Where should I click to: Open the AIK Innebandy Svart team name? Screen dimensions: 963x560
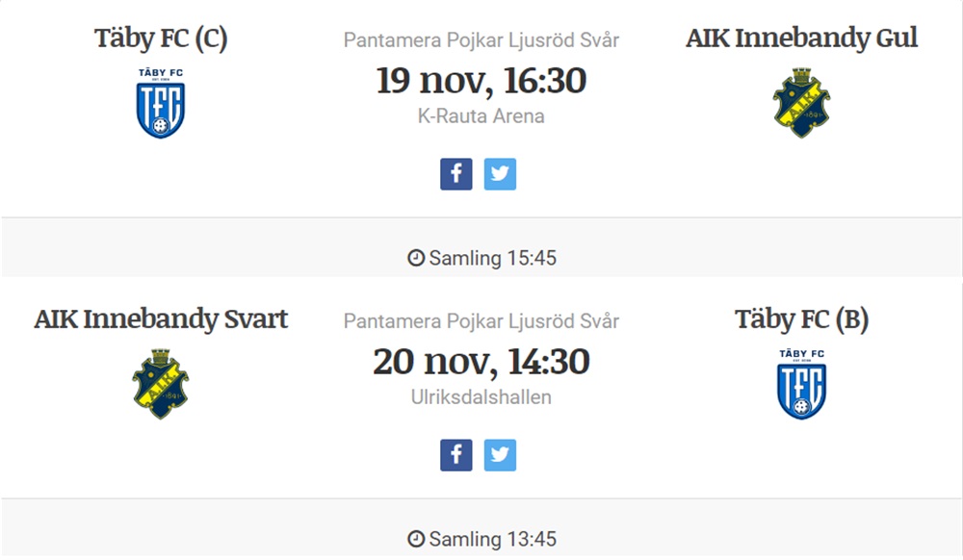click(161, 318)
